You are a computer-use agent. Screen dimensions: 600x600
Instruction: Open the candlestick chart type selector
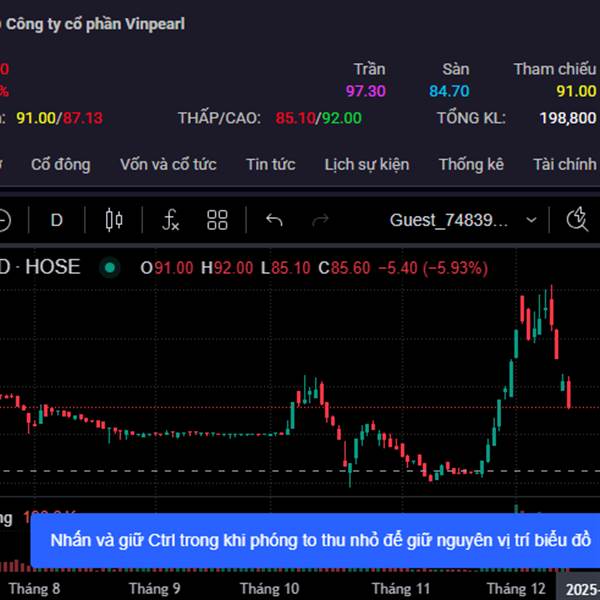(114, 220)
